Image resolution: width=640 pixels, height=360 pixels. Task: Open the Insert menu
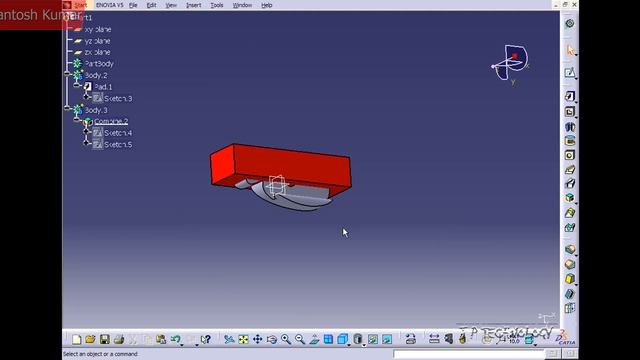(x=193, y=5)
